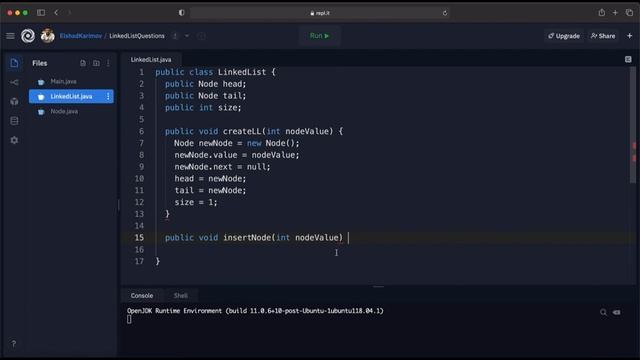
Task: Search the console output
Action: click(603, 312)
